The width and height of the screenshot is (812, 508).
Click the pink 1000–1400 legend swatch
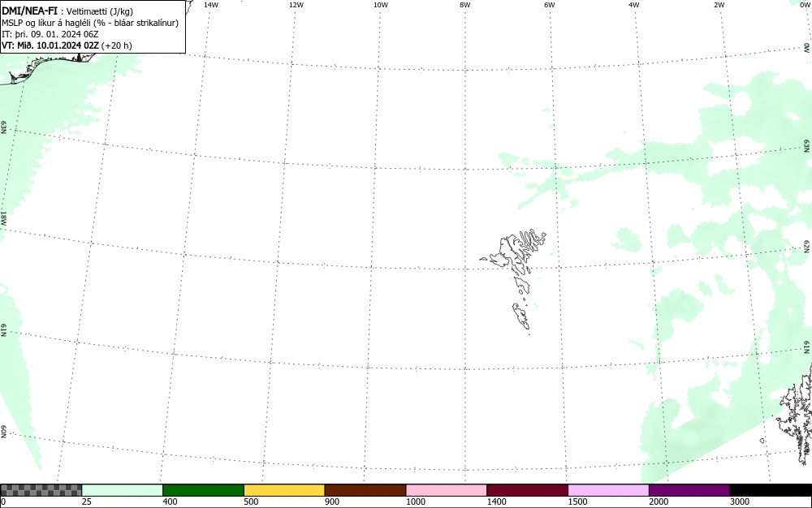click(x=447, y=490)
